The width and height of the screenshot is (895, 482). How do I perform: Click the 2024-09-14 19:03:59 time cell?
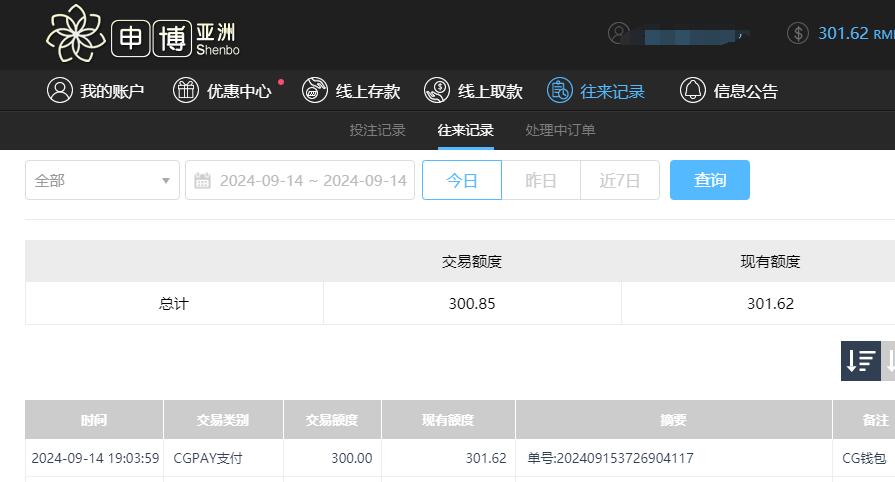[x=95, y=458]
